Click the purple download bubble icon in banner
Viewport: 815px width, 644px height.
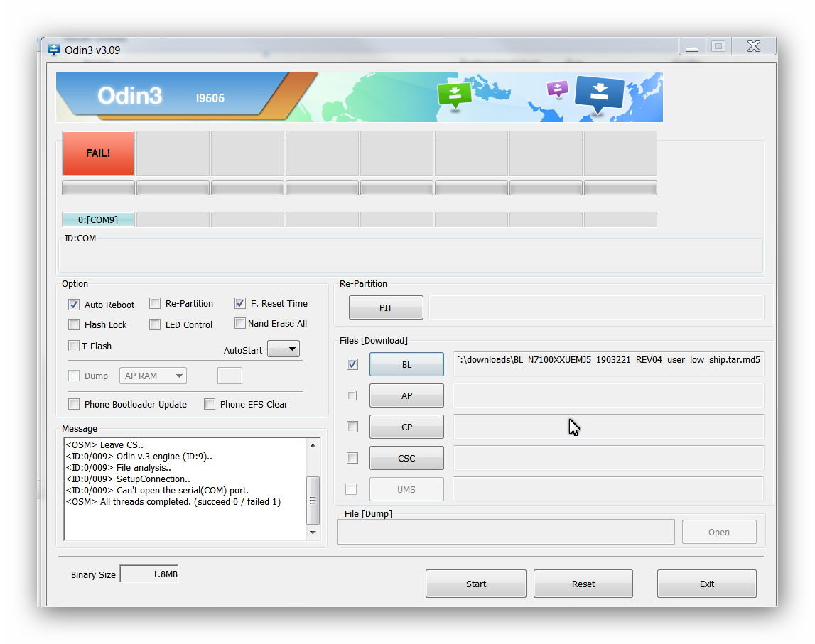pyautogui.click(x=557, y=89)
